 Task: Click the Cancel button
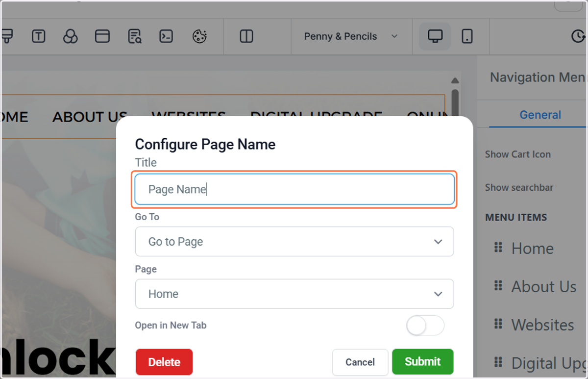tap(360, 362)
